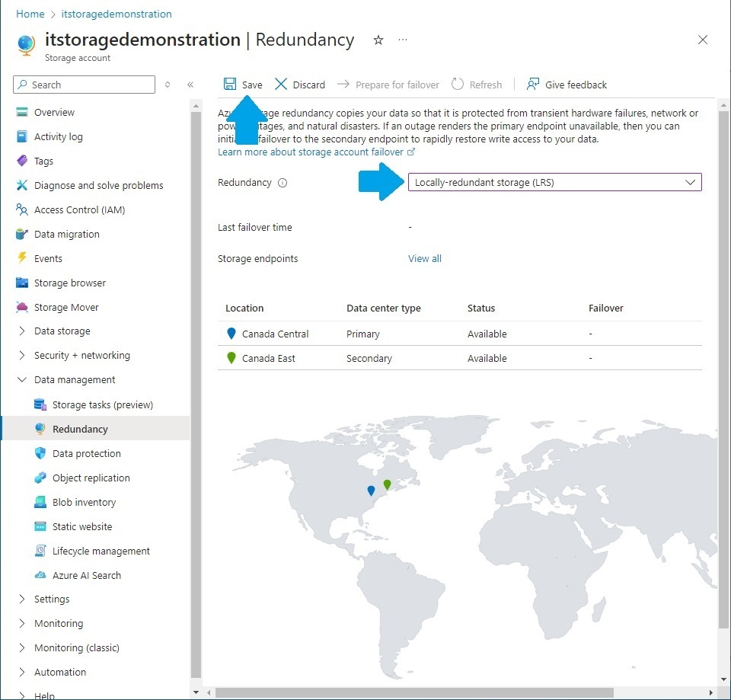
Task: Click the green Canada East pin on map
Action: point(387,484)
